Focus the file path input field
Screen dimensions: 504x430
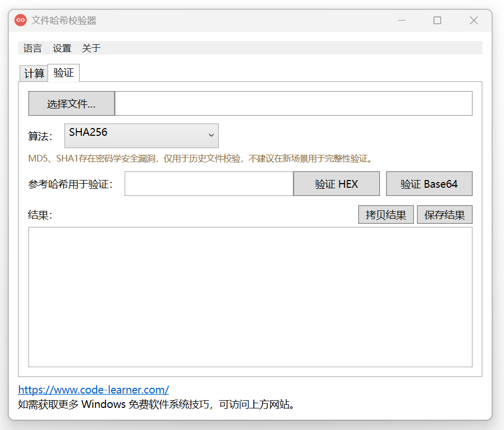point(293,103)
